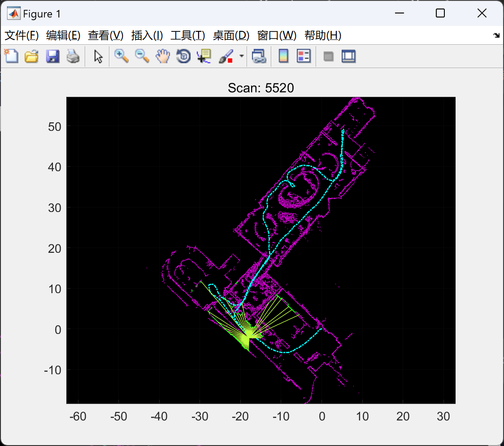
Task: Click the New Figure icon
Action: (x=11, y=56)
